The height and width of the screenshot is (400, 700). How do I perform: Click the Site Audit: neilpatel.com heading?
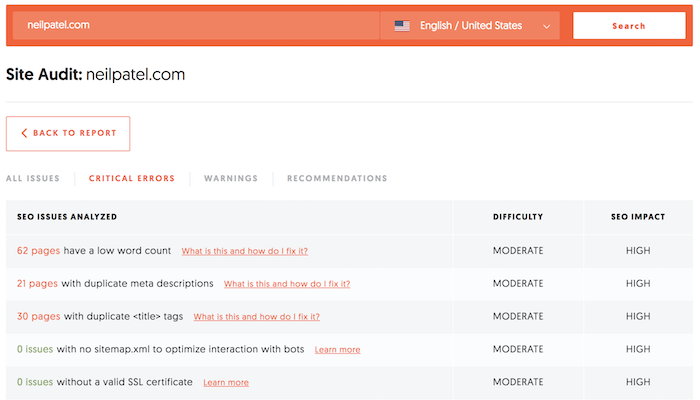pos(96,75)
